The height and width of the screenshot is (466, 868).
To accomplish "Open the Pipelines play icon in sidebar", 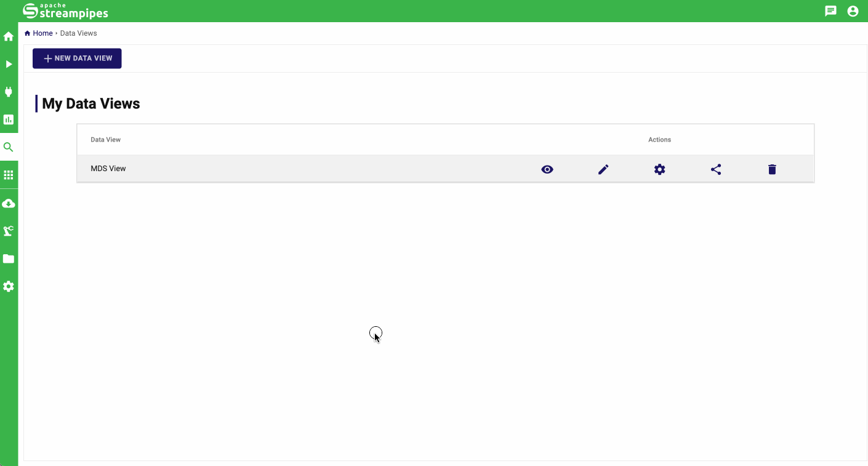I will click(x=9, y=64).
